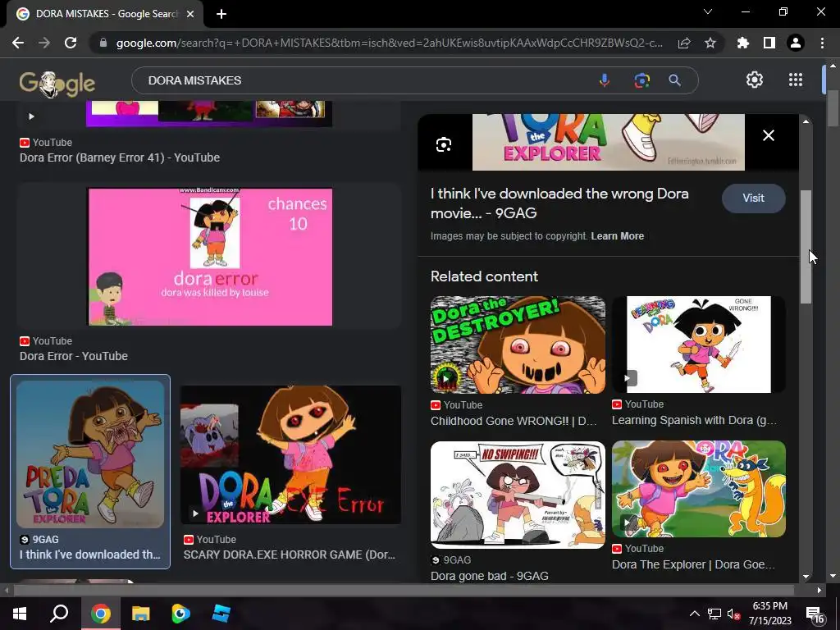
Task: Open Dora and Swiper related thumbnail
Action: 699,489
